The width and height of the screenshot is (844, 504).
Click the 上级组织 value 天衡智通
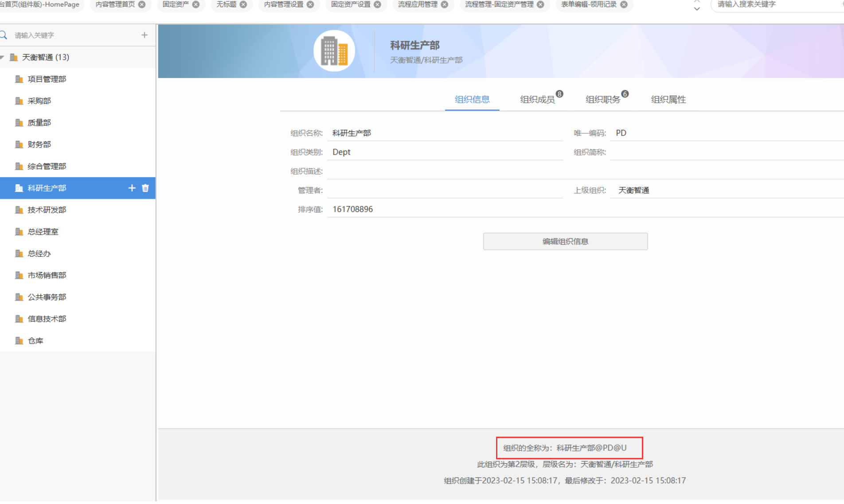click(633, 190)
